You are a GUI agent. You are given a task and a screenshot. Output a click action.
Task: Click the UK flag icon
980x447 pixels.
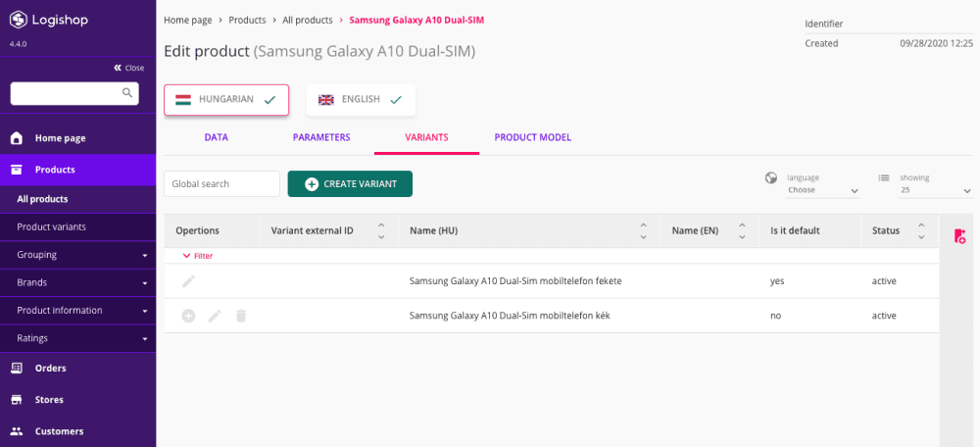coord(325,99)
